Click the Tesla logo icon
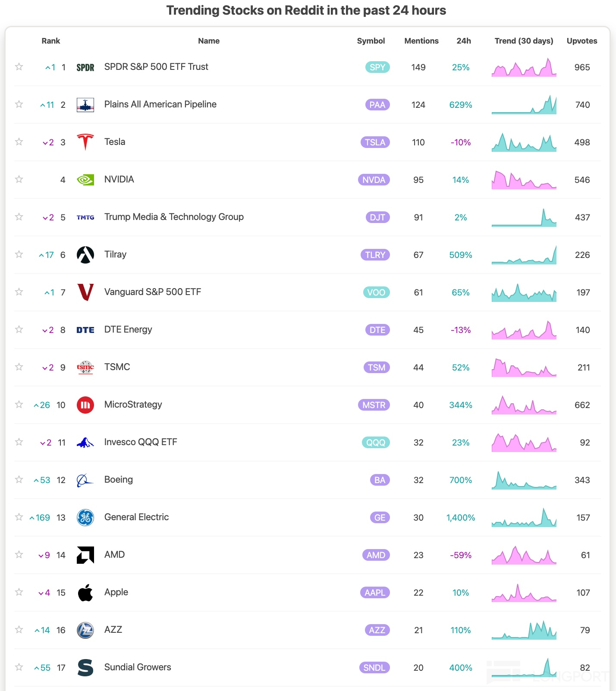 pos(85,142)
